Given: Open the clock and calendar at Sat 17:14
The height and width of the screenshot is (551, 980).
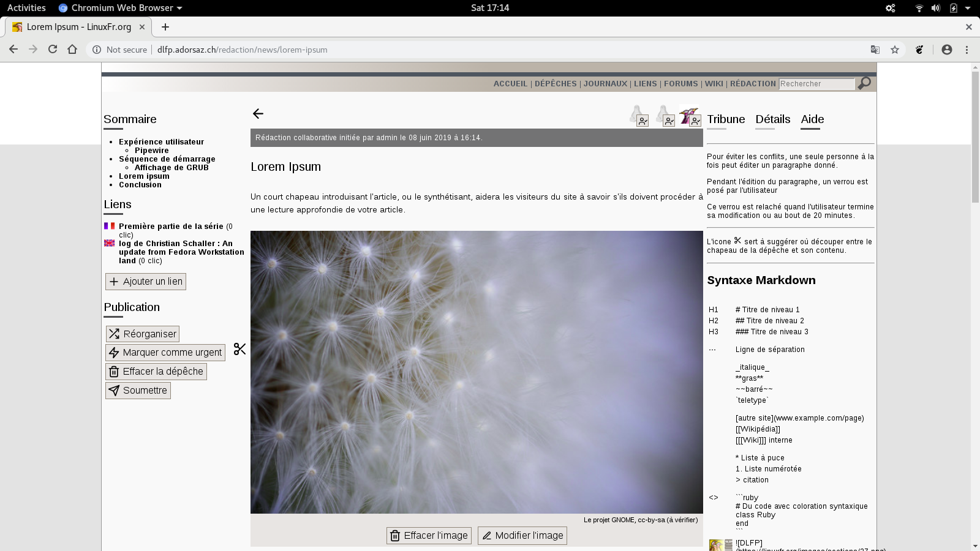Looking at the screenshot, I should pyautogui.click(x=490, y=8).
